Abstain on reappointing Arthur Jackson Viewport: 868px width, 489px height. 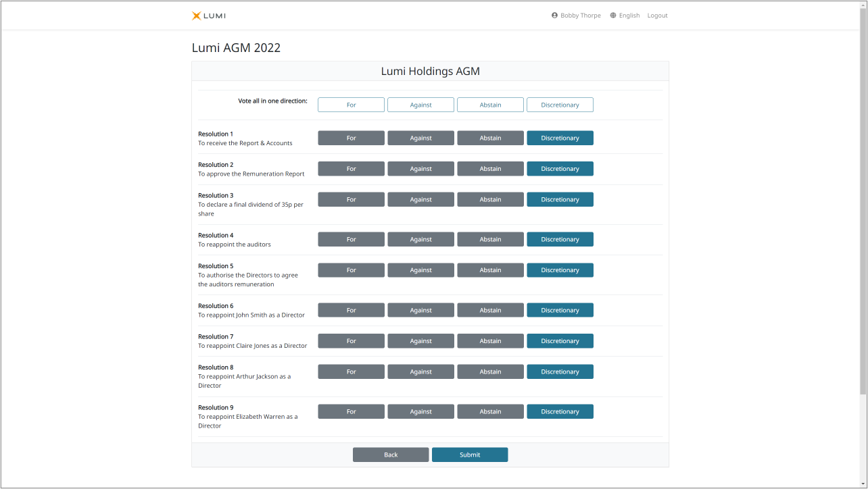[490, 371]
